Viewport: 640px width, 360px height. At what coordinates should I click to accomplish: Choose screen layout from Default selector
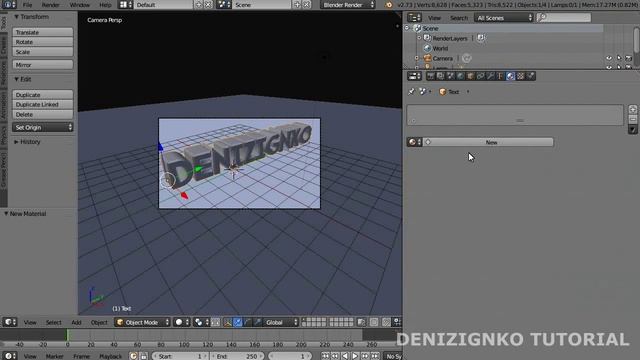[x=126, y=5]
